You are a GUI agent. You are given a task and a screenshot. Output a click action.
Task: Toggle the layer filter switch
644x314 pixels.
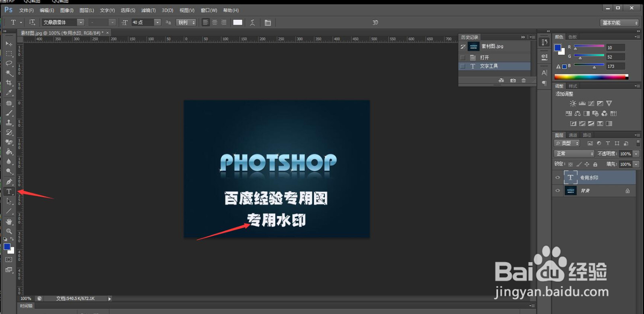[x=638, y=143]
